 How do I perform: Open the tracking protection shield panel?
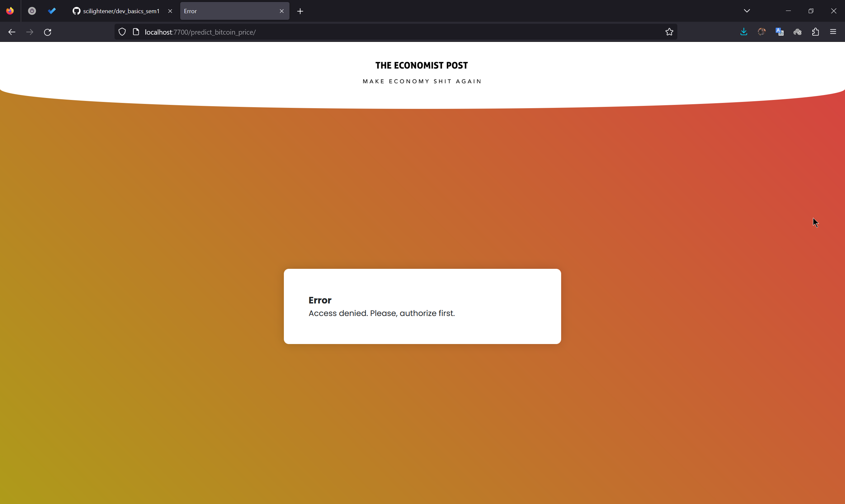point(122,32)
